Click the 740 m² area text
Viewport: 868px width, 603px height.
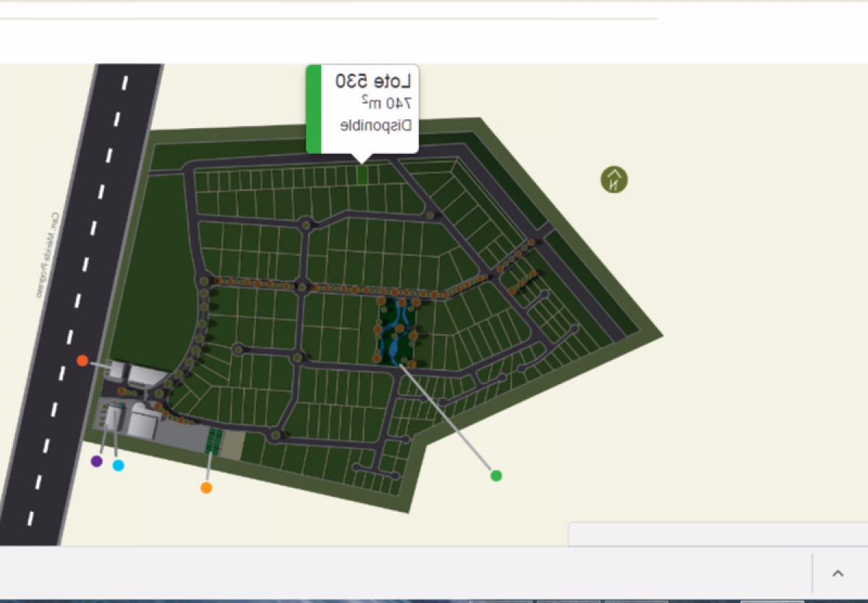[x=386, y=103]
